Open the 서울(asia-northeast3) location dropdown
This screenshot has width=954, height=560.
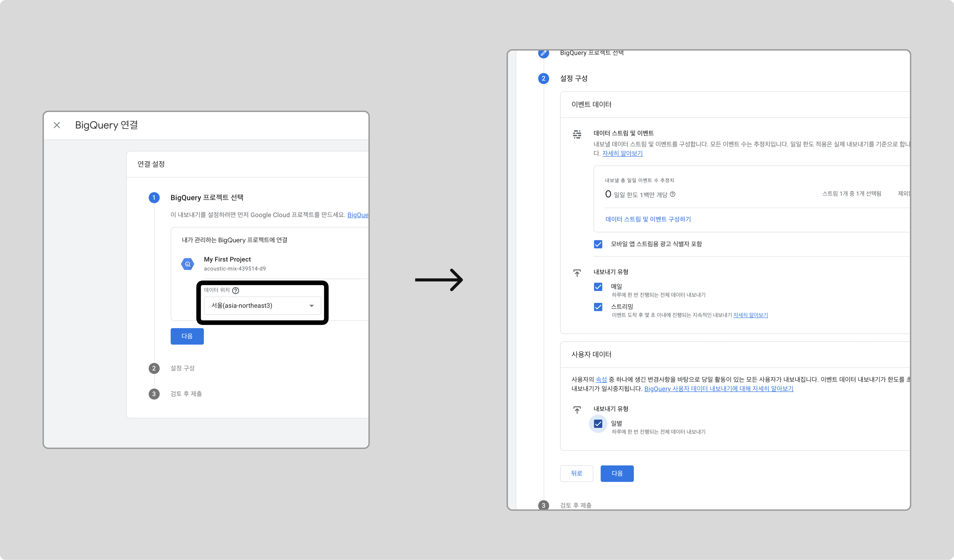point(262,305)
